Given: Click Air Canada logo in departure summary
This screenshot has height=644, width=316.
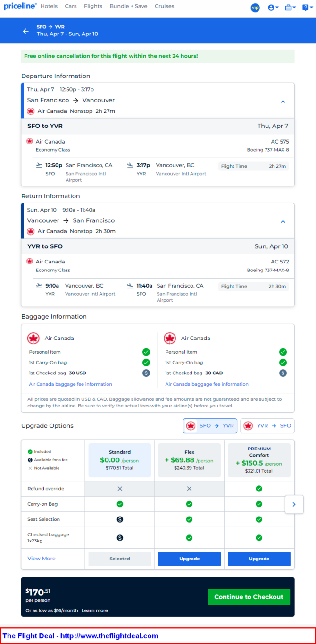Looking at the screenshot, I should click(x=31, y=111).
